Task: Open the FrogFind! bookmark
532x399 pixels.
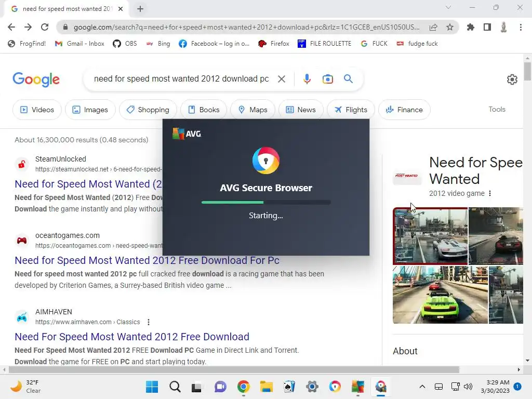Action: [27, 44]
